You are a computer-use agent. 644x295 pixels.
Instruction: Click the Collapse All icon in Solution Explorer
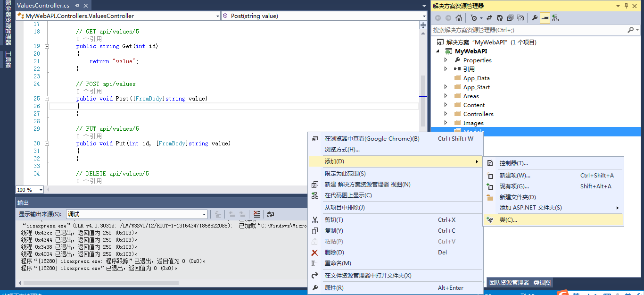tap(510, 18)
